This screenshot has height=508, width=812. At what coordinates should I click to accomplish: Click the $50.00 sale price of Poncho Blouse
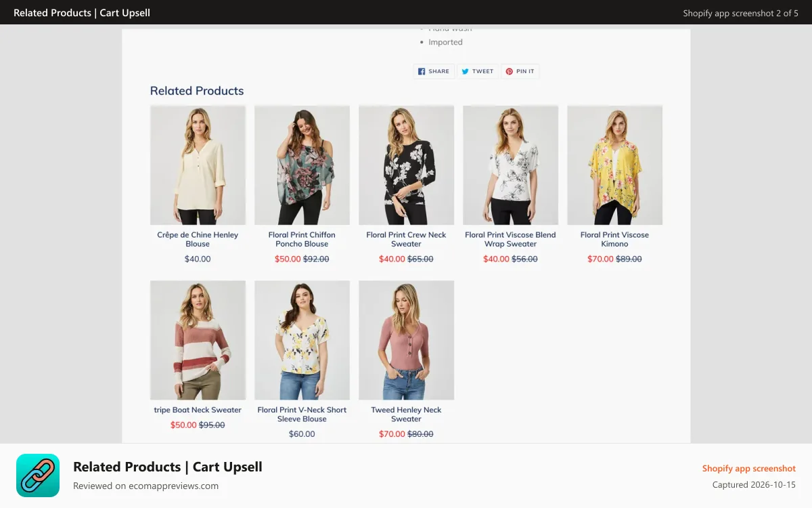point(288,259)
